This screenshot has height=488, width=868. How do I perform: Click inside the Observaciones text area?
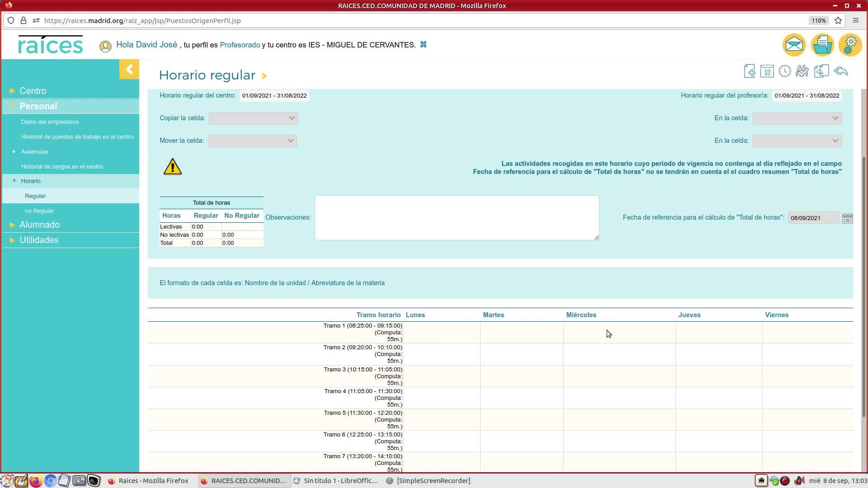tap(457, 218)
